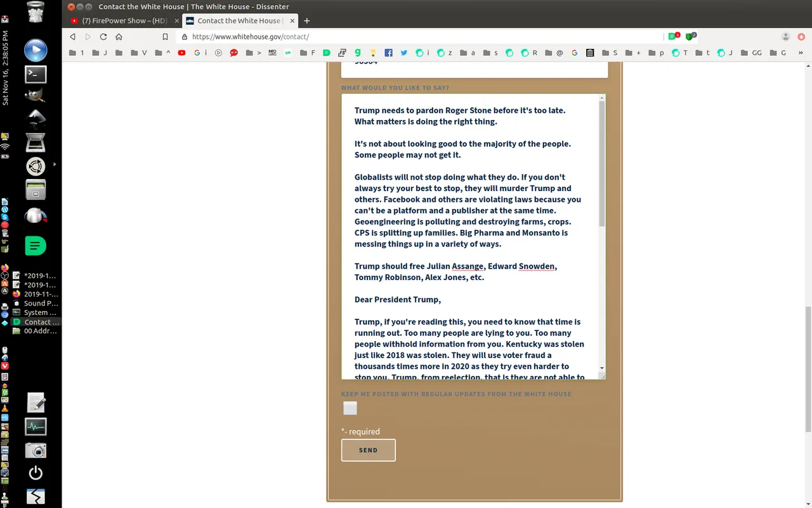Switch to 'System ...' window in taskbar
812x508 pixels.
click(x=36, y=312)
